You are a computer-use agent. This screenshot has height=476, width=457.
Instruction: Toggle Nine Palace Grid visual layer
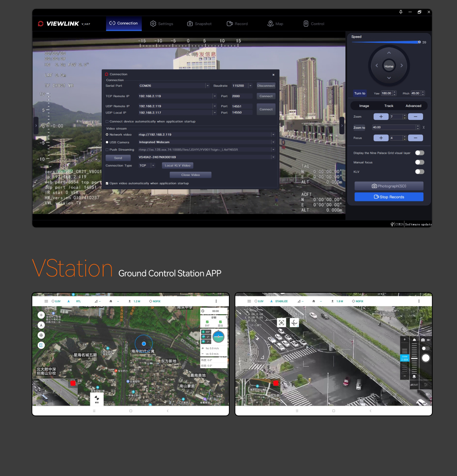(420, 153)
